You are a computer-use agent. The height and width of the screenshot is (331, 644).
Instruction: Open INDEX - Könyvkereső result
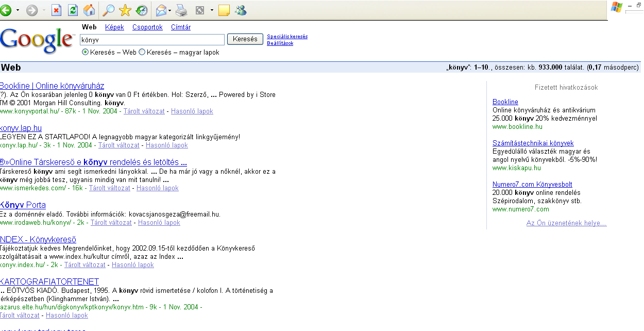(x=38, y=240)
